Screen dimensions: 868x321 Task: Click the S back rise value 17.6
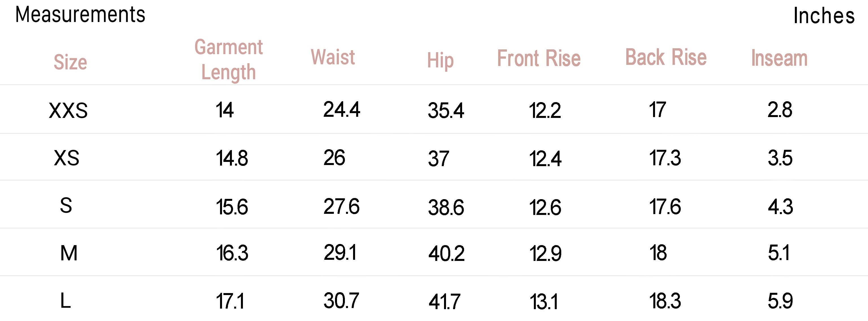665,206
